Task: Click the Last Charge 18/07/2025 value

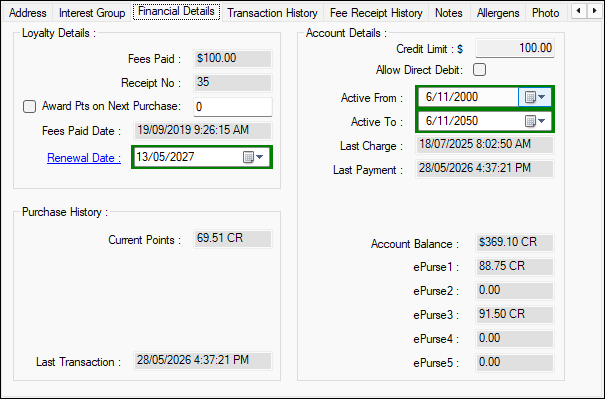Action: pyautogui.click(x=485, y=145)
